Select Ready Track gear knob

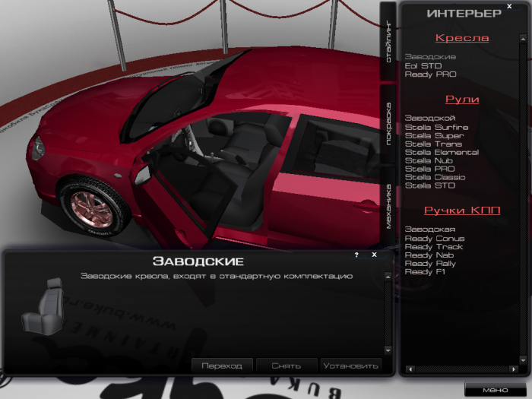434,247
